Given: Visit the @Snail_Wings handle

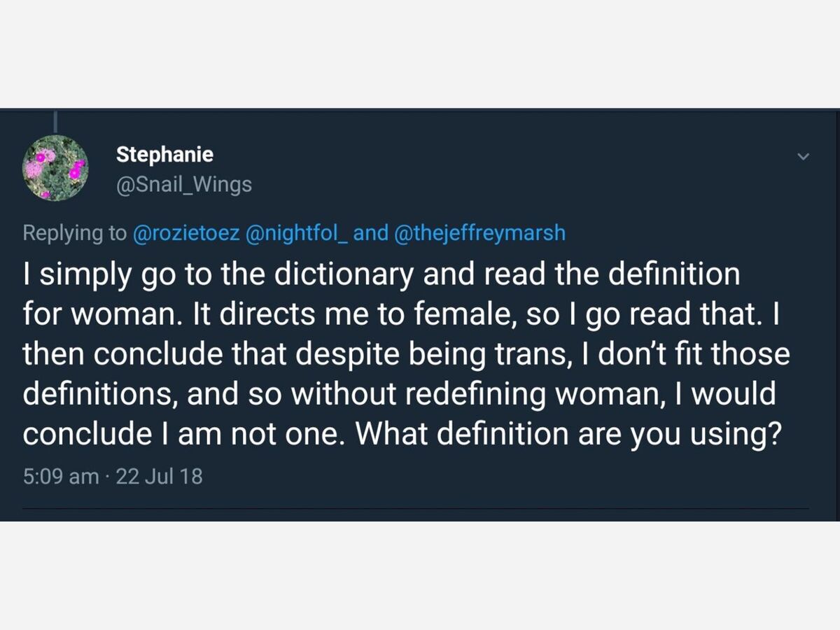Looking at the screenshot, I should pos(183,185).
